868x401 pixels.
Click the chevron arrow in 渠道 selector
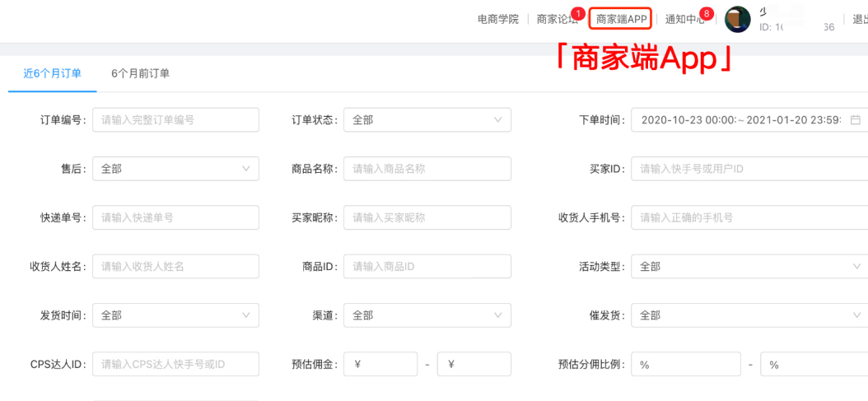(497, 315)
